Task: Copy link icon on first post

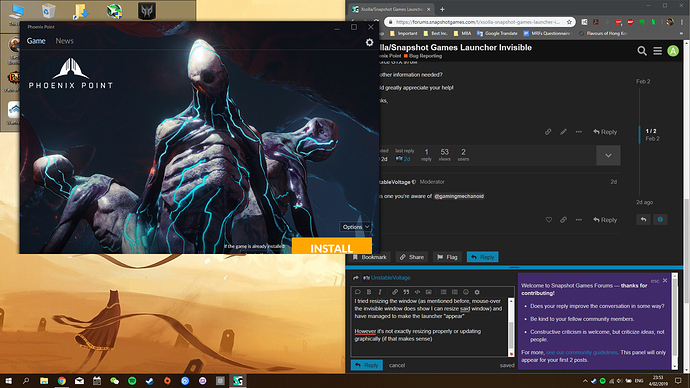Action: click(x=548, y=132)
